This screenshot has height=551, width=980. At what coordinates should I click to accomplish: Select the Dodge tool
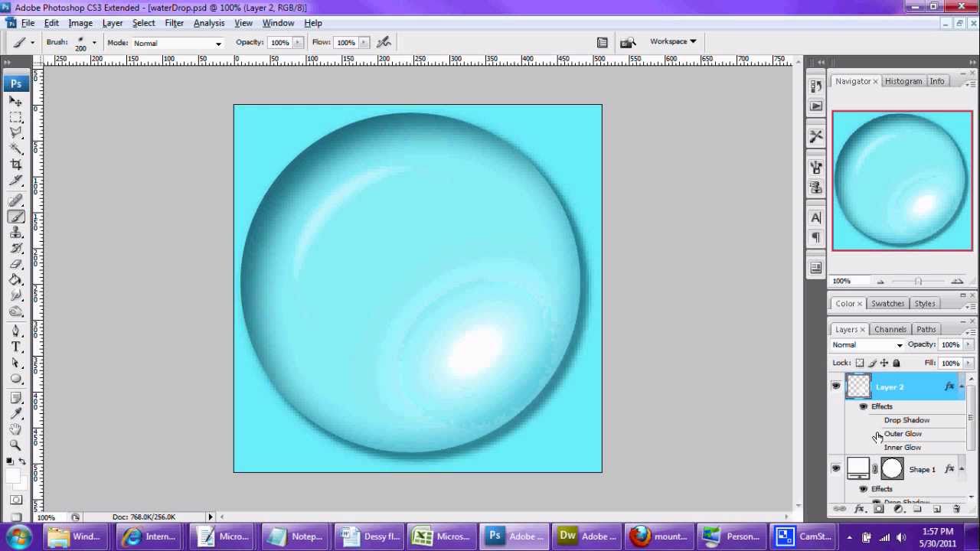coord(15,312)
